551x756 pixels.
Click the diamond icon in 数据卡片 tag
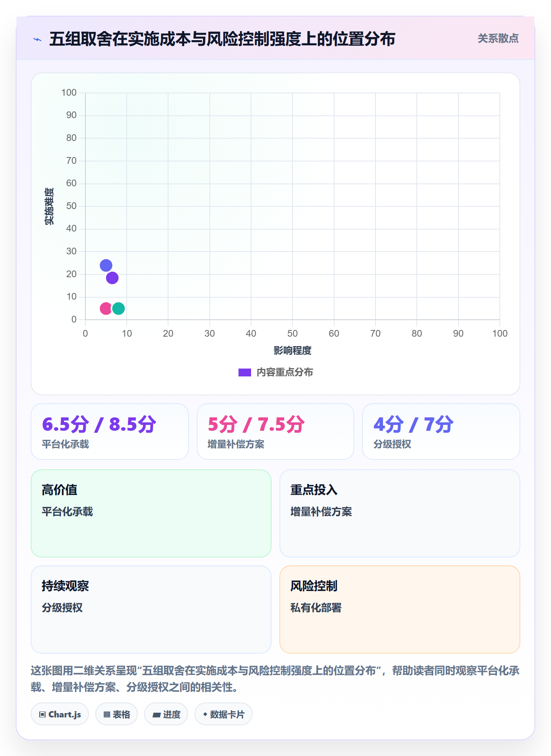[x=205, y=714]
